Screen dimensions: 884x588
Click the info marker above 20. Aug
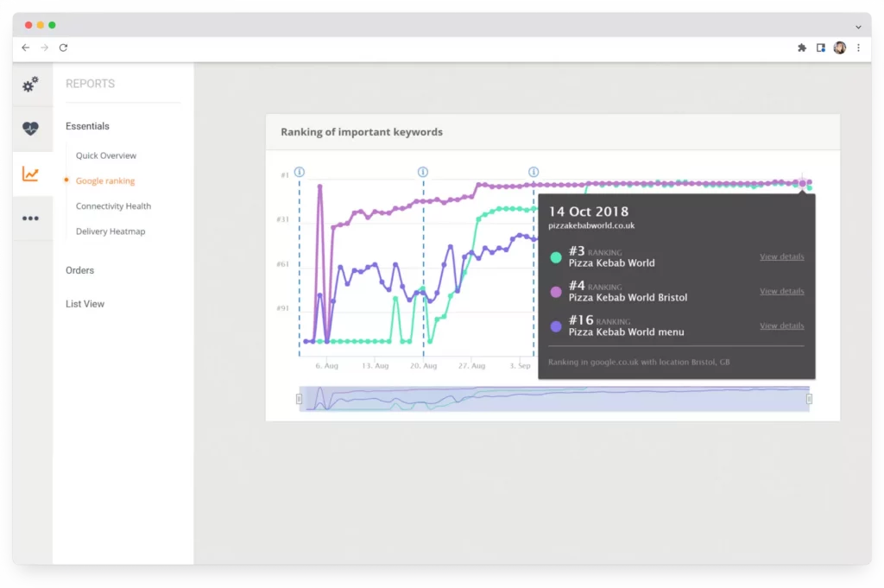point(423,172)
